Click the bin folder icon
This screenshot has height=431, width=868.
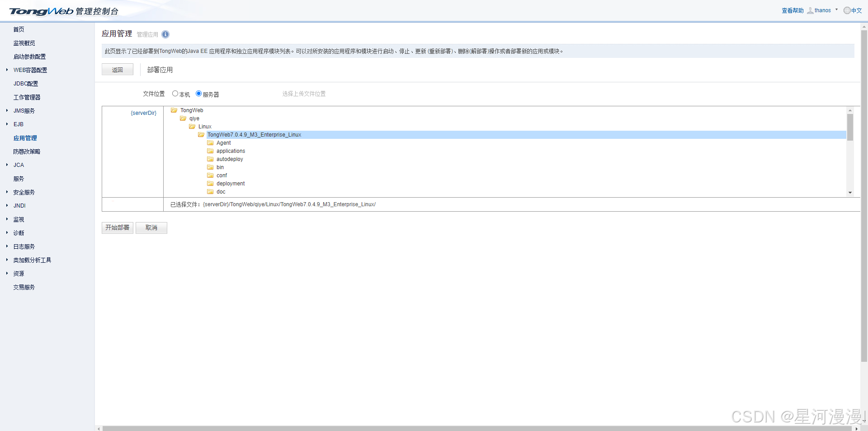210,167
